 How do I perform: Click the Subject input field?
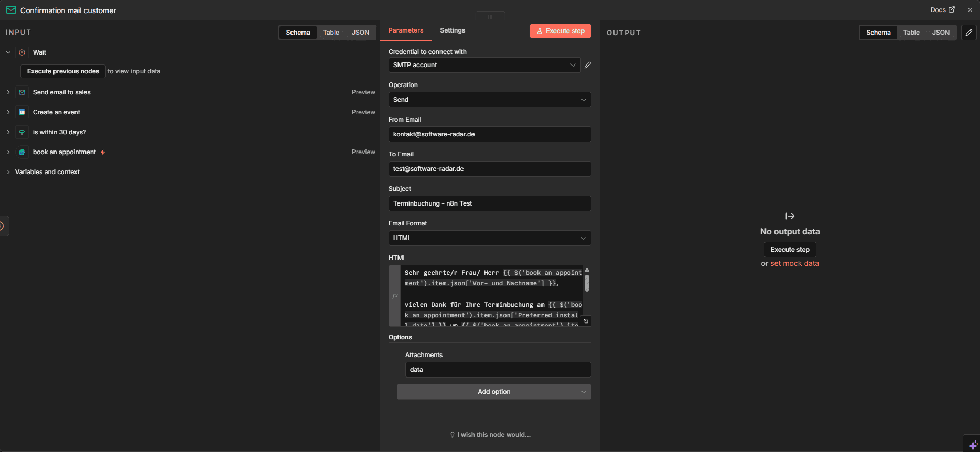coord(489,203)
